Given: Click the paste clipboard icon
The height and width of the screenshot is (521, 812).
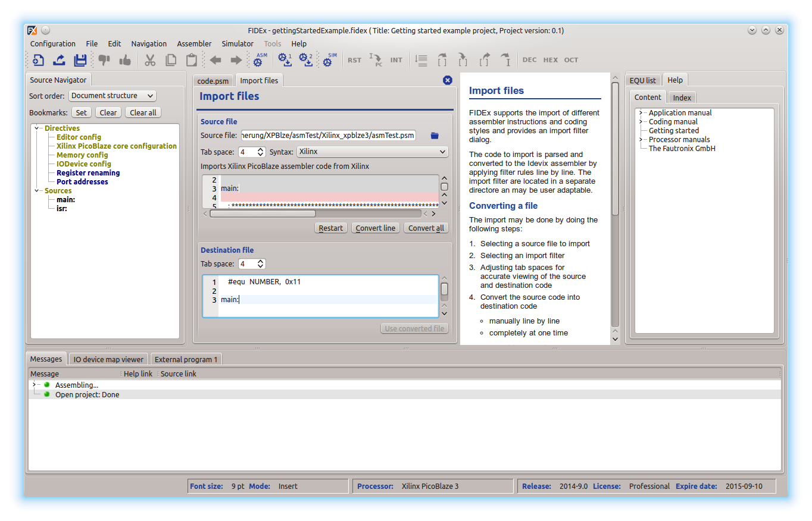Looking at the screenshot, I should pyautogui.click(x=191, y=60).
